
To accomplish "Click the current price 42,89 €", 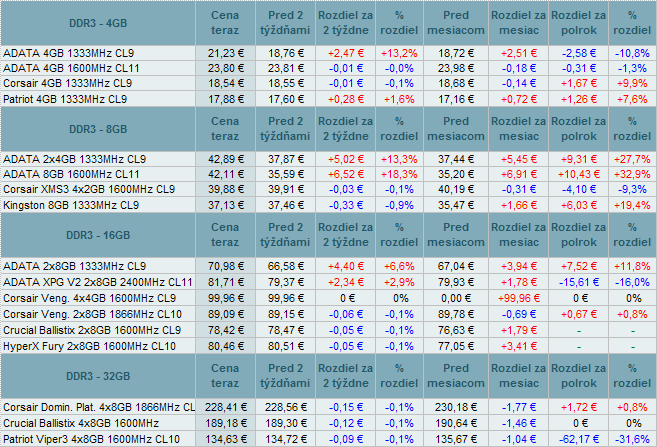I will [226, 159].
